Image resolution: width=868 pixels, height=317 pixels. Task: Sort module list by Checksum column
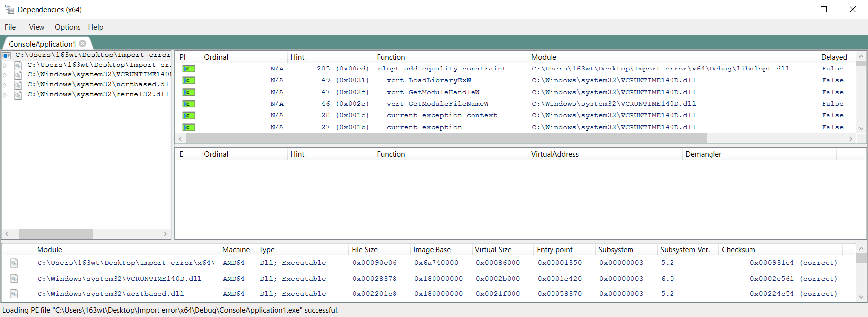[780, 250]
